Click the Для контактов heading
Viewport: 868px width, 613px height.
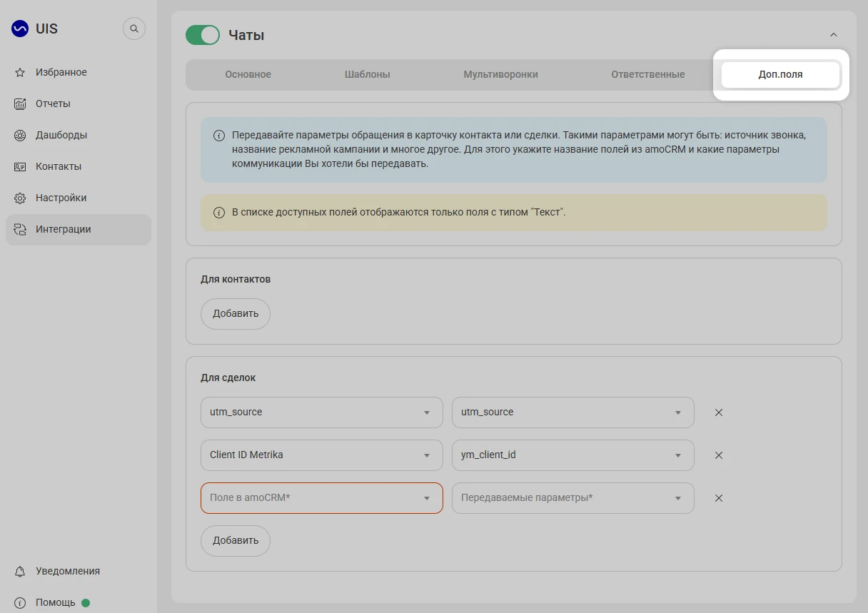click(236, 279)
